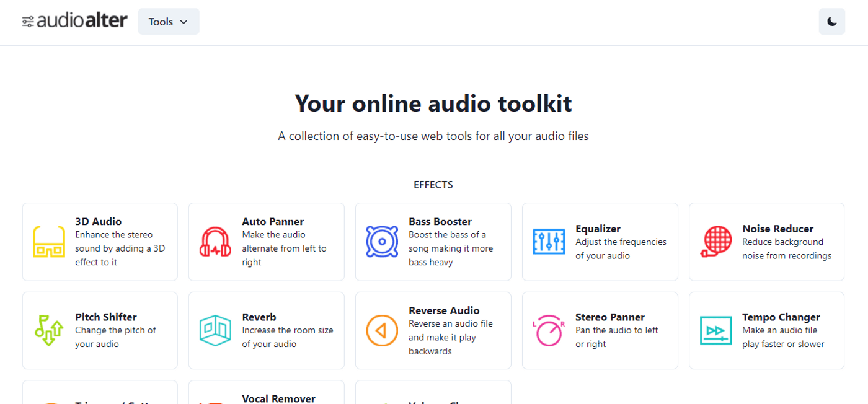Open the Noise Reducer tool card

pos(766,242)
